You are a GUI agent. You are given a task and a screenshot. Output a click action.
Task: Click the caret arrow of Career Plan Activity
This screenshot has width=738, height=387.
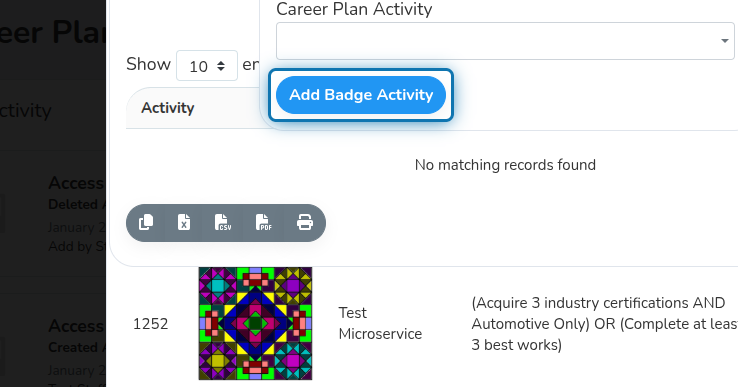click(725, 41)
